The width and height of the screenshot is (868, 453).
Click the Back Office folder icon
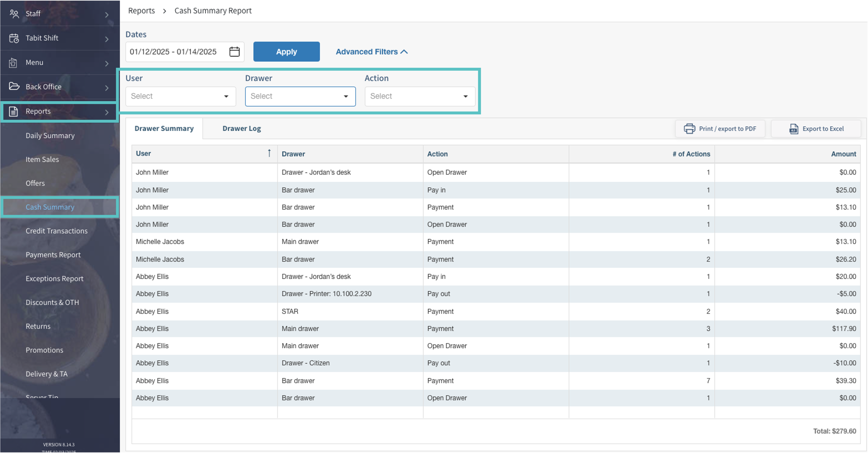click(14, 86)
